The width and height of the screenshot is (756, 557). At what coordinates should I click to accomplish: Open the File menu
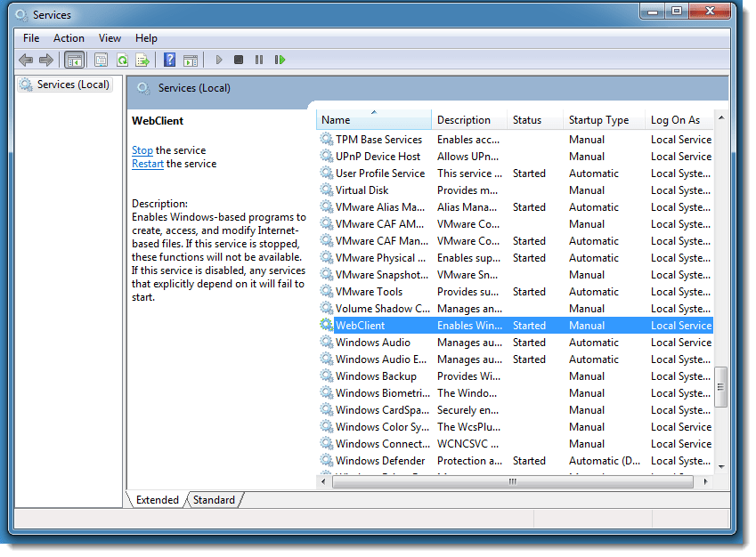pos(31,38)
